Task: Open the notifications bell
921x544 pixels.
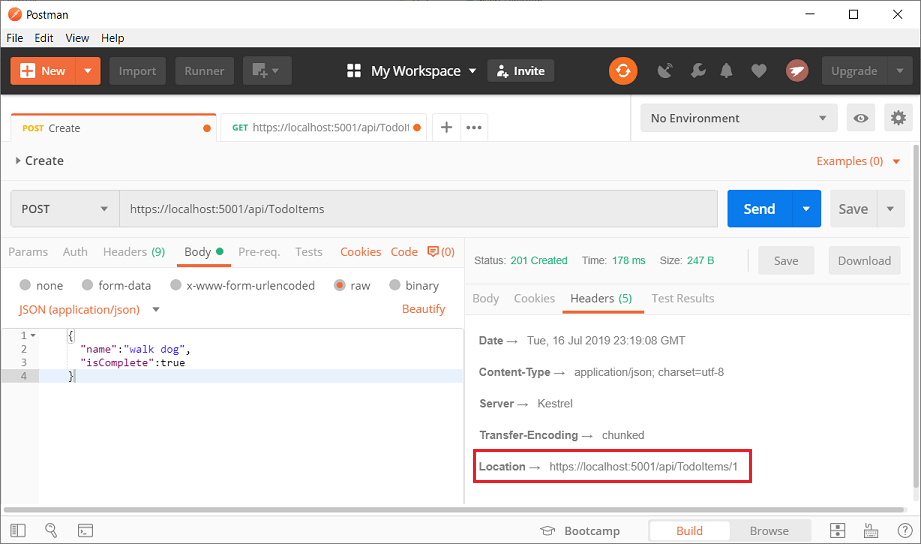Action: pos(727,71)
